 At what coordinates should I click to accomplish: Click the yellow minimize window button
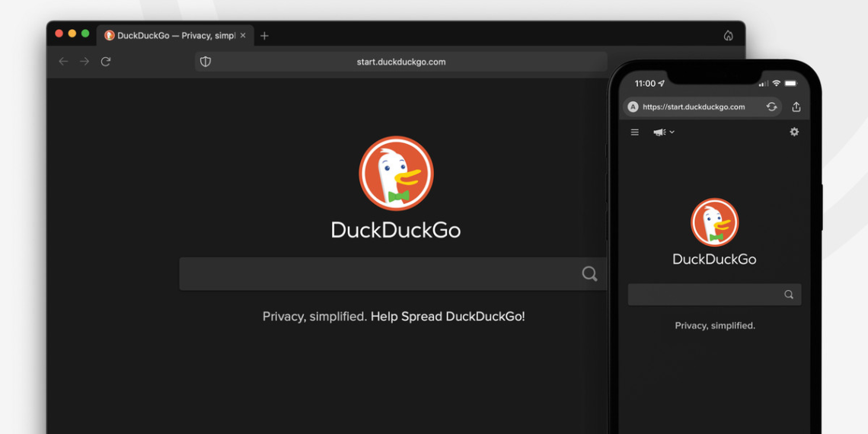pyautogui.click(x=72, y=34)
